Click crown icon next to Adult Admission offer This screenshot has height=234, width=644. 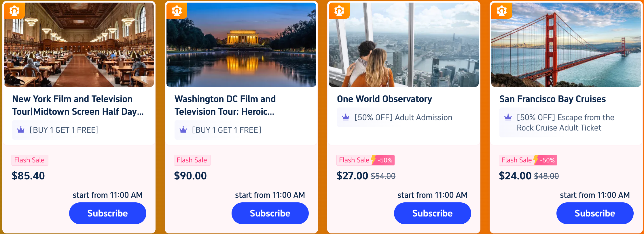[x=346, y=117]
